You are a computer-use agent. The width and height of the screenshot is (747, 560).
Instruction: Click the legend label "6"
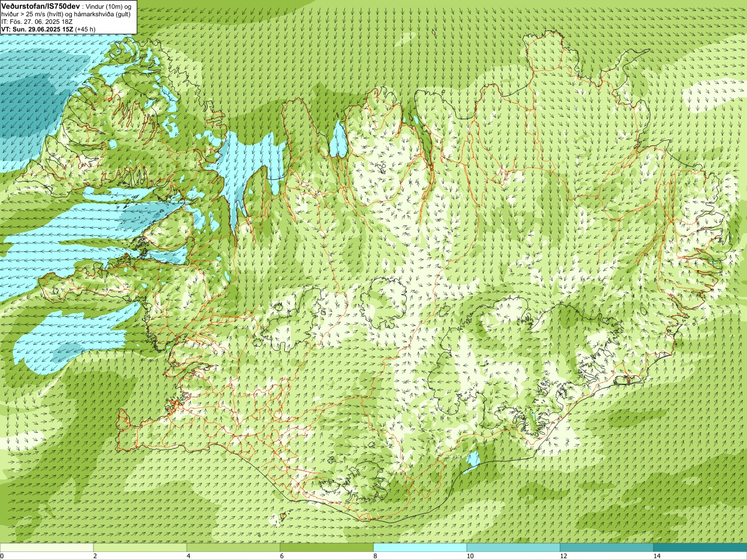click(x=282, y=556)
